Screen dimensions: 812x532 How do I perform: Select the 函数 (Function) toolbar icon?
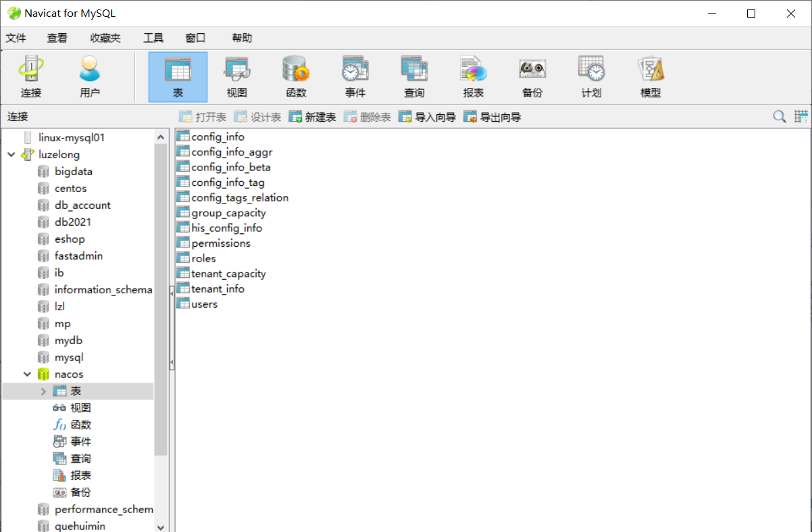coord(296,77)
